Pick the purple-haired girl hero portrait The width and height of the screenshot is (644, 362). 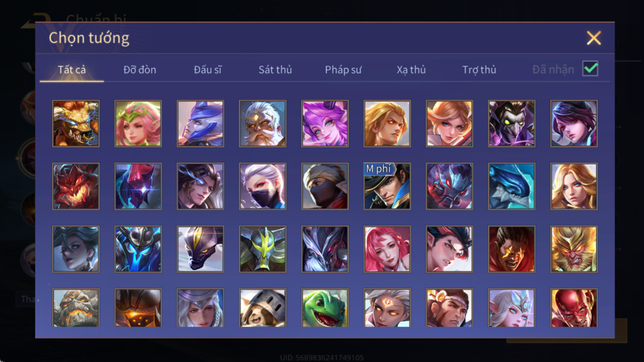(x=325, y=124)
